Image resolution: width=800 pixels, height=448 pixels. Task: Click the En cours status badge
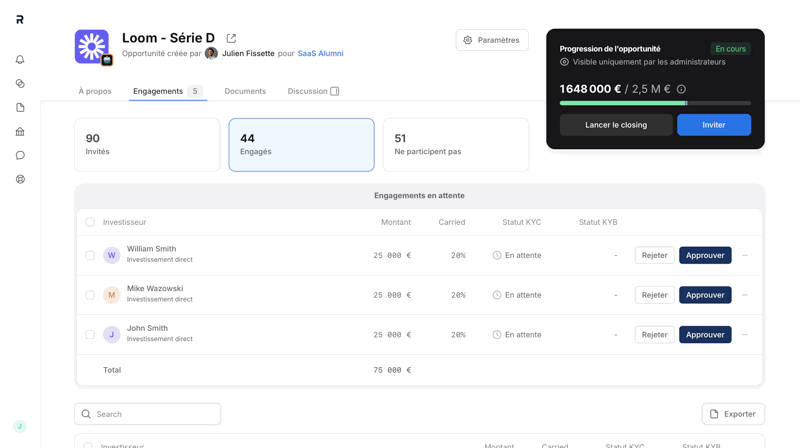[x=730, y=49]
